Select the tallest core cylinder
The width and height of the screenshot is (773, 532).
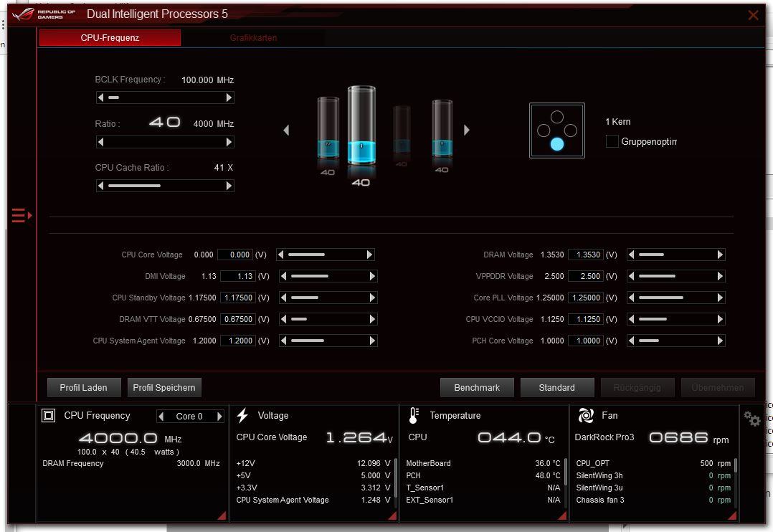[x=361, y=125]
